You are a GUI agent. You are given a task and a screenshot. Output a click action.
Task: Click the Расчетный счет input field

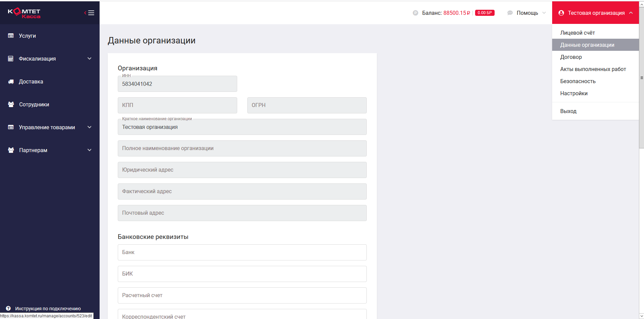click(x=242, y=295)
